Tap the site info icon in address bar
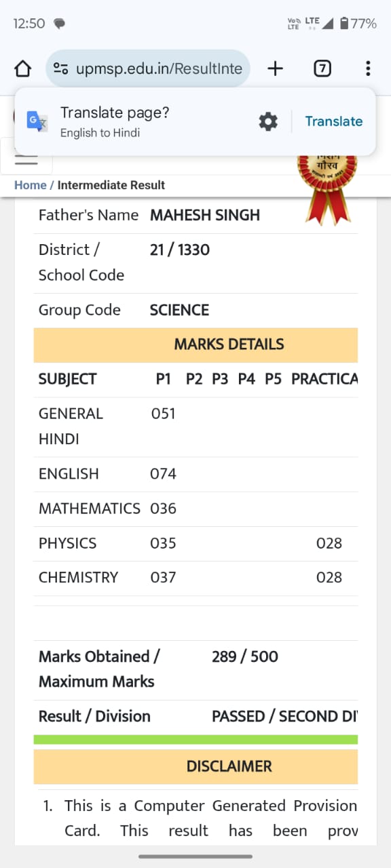The width and height of the screenshot is (391, 868). pos(61,68)
